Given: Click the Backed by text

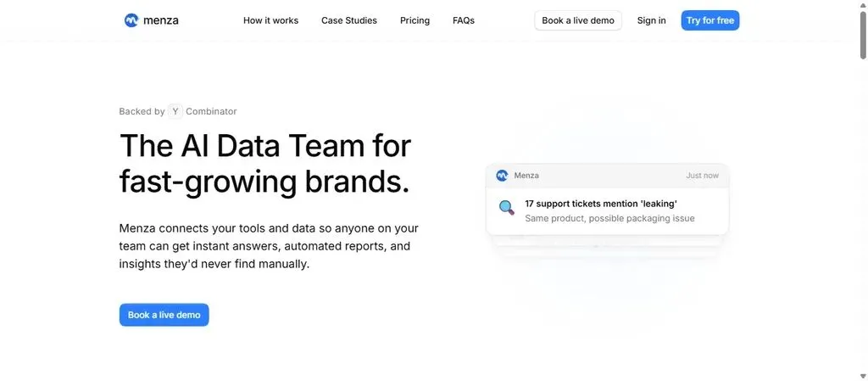Looking at the screenshot, I should pyautogui.click(x=142, y=111).
